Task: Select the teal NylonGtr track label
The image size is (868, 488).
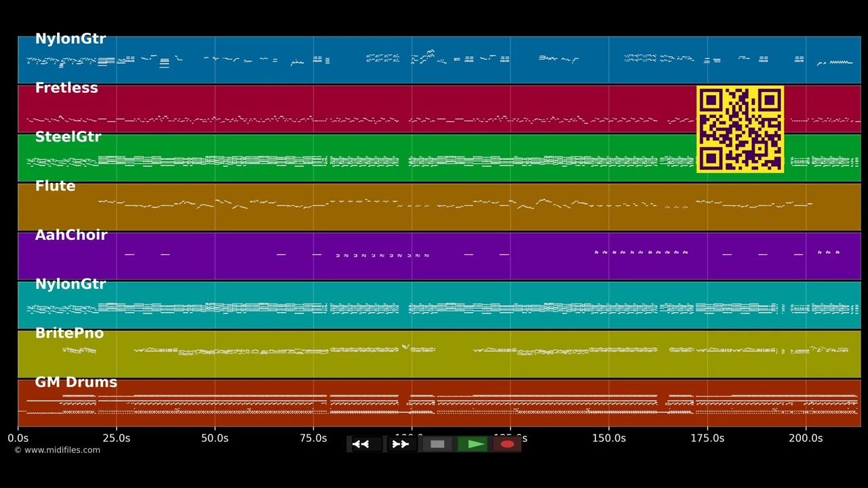Action: (71, 284)
